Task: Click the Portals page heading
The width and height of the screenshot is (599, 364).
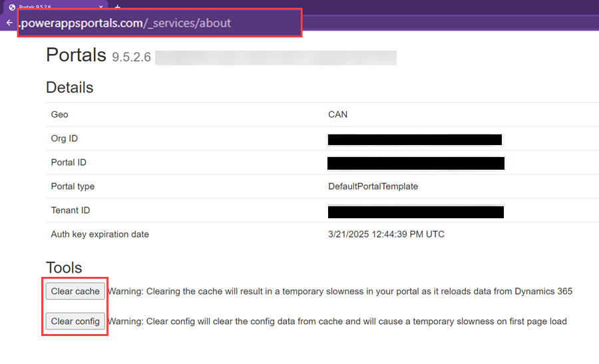Action: coord(76,55)
